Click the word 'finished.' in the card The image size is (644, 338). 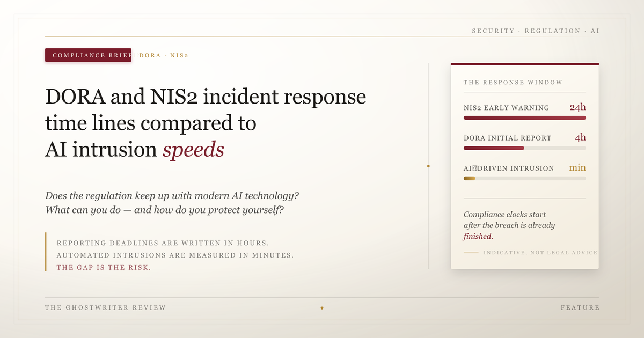coord(478,237)
